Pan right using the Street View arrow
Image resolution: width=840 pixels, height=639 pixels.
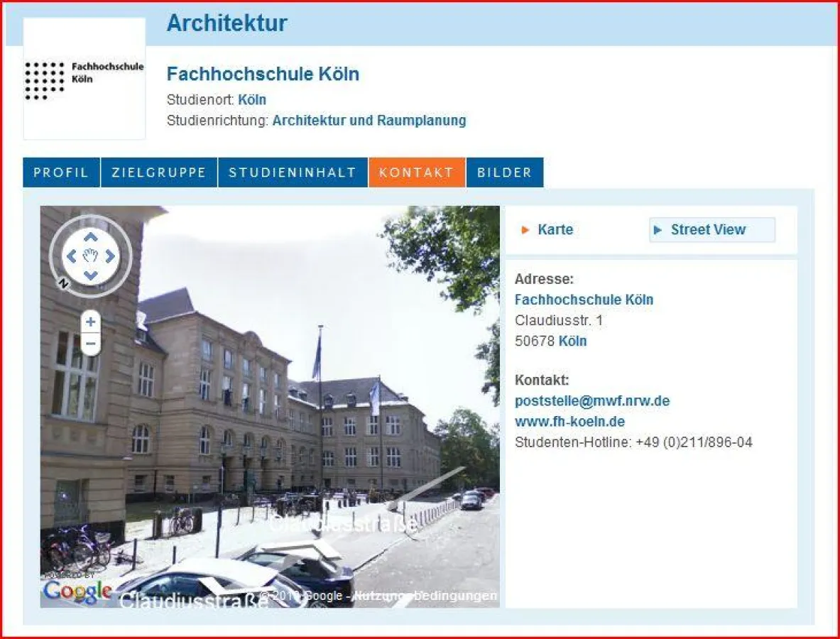111,257
